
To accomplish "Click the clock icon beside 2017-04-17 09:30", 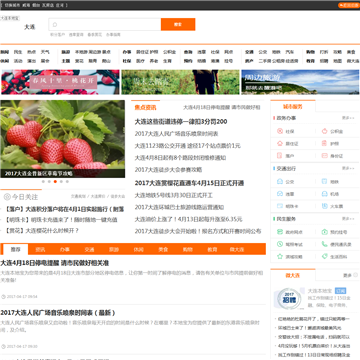I will pyautogui.click(x=3, y=346).
